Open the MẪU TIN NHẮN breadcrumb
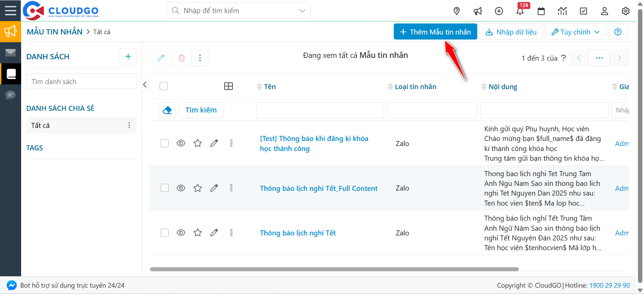The image size is (644, 294). pyautogui.click(x=55, y=32)
